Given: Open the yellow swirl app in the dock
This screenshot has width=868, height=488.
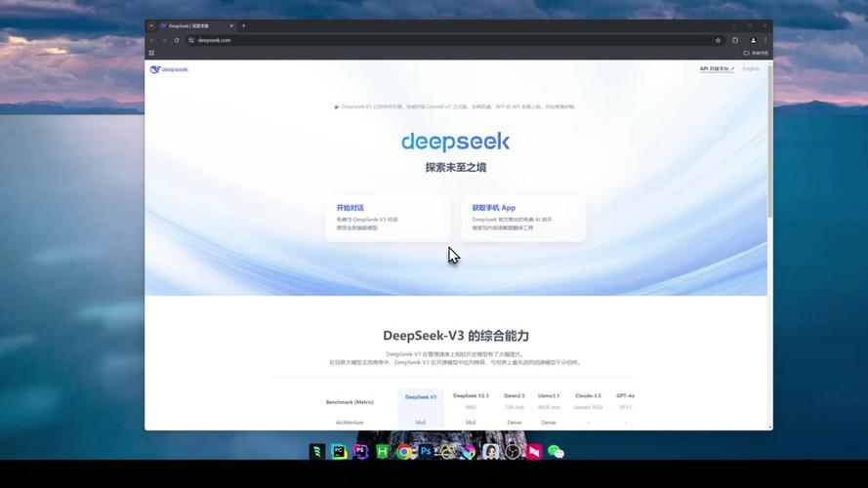Looking at the screenshot, I should point(447,452).
